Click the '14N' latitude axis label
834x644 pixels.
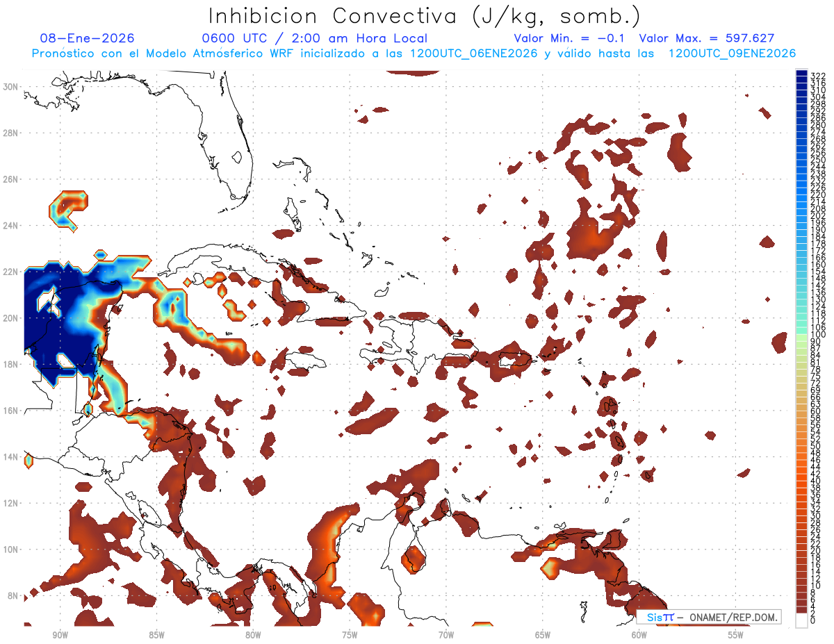12,457
